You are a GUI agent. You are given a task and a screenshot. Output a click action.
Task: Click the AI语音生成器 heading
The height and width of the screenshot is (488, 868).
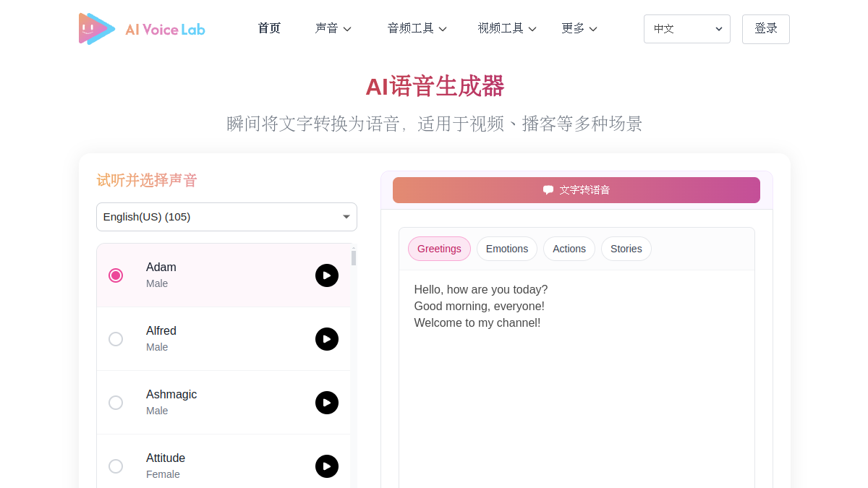tap(434, 87)
